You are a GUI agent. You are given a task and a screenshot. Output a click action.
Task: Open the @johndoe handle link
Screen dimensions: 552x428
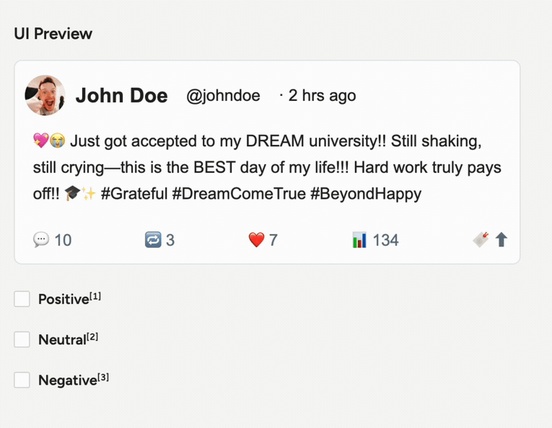[223, 96]
